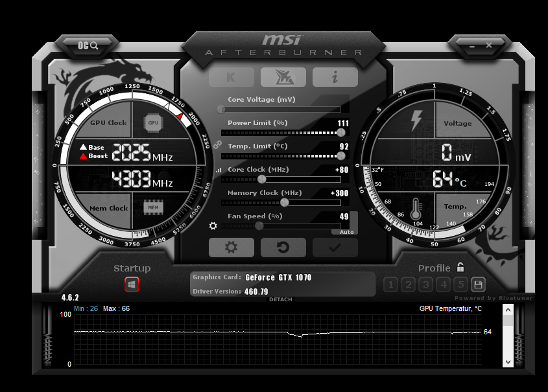Reset settings with the circular arrow button
548x392 pixels.
coord(283,248)
